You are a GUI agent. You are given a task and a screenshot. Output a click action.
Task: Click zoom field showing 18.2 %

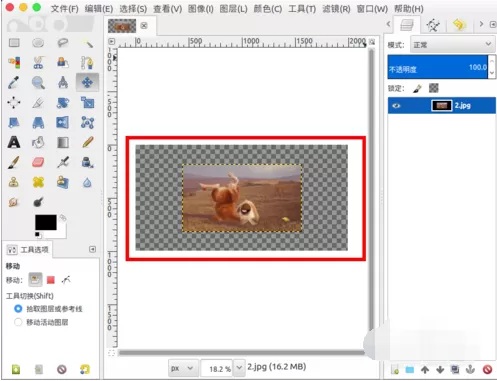point(217,369)
